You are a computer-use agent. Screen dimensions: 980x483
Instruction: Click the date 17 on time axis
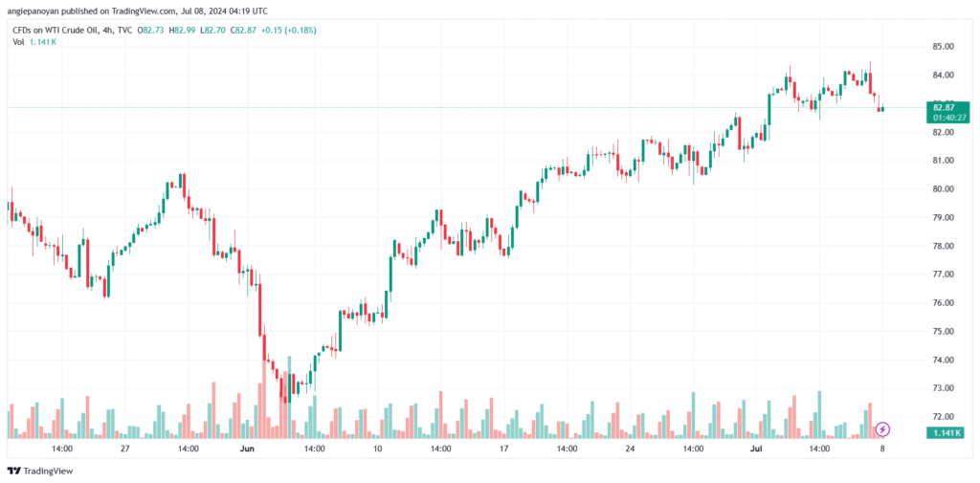point(503,448)
